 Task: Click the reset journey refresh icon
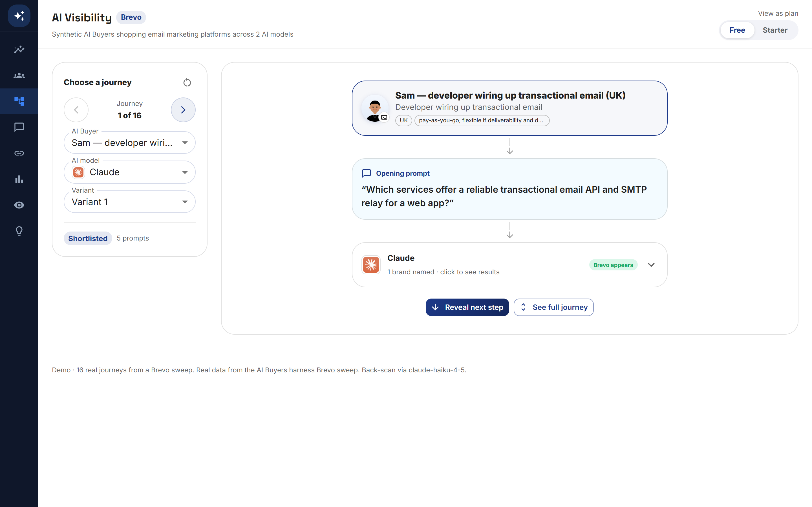(187, 82)
